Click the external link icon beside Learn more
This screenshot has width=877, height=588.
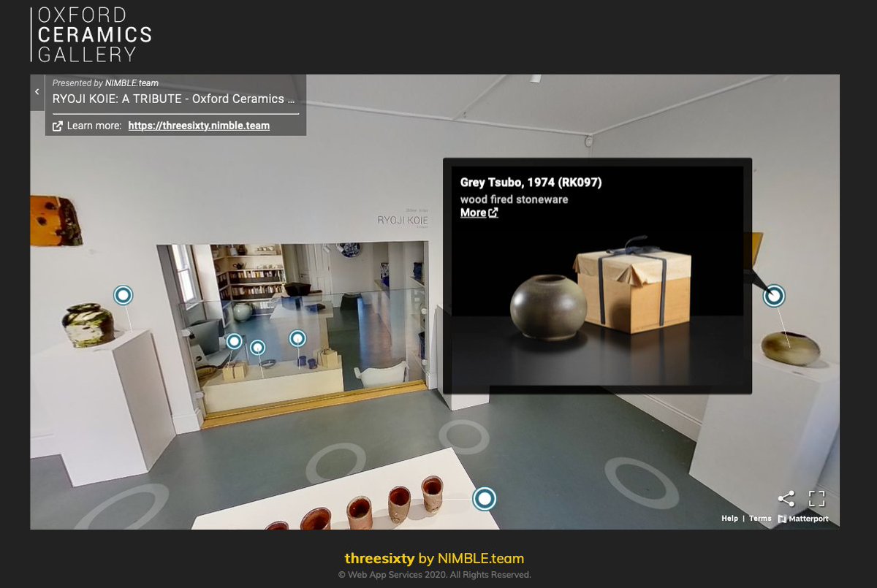tap(58, 126)
